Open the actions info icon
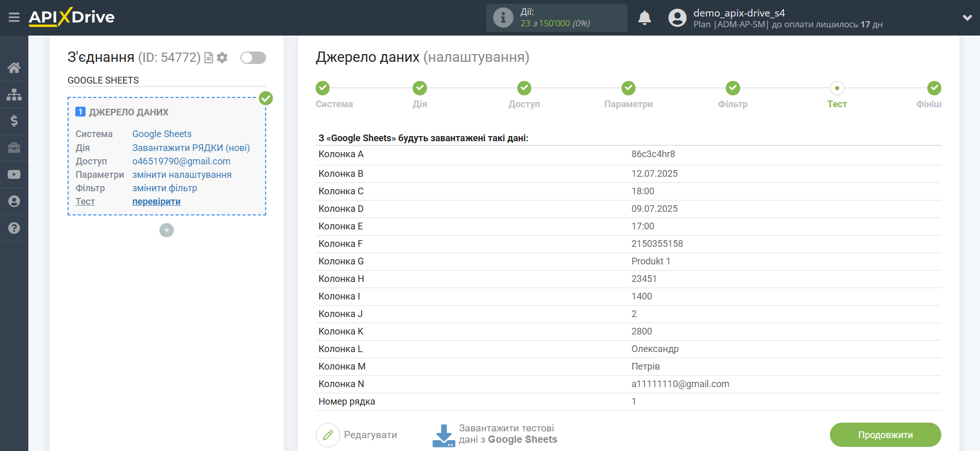The width and height of the screenshot is (980, 451). [x=503, y=18]
